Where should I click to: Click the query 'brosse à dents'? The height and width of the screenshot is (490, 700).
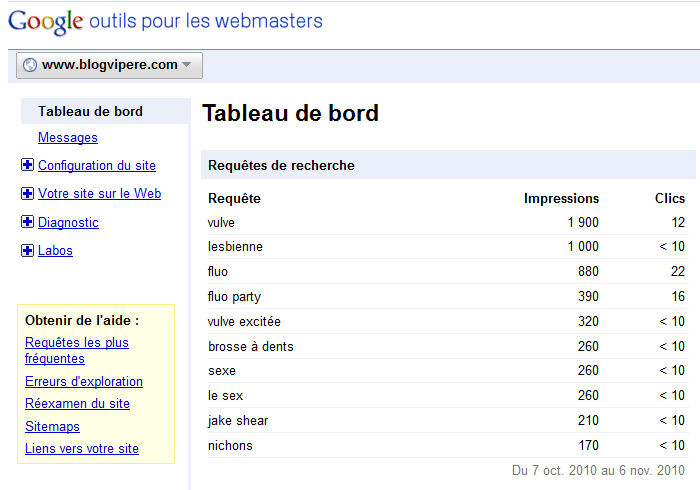click(251, 346)
